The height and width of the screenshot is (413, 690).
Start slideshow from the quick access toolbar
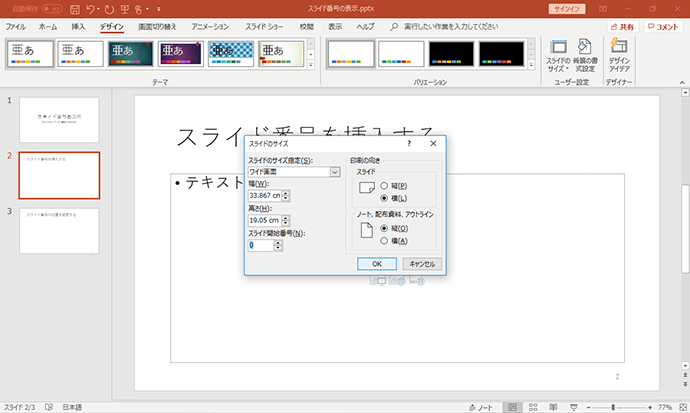125,9
